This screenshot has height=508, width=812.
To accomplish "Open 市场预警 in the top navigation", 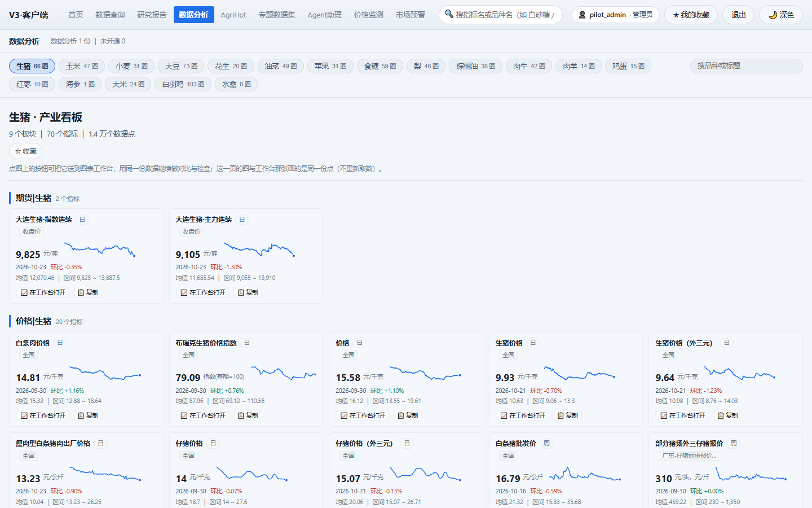I will 411,15.
